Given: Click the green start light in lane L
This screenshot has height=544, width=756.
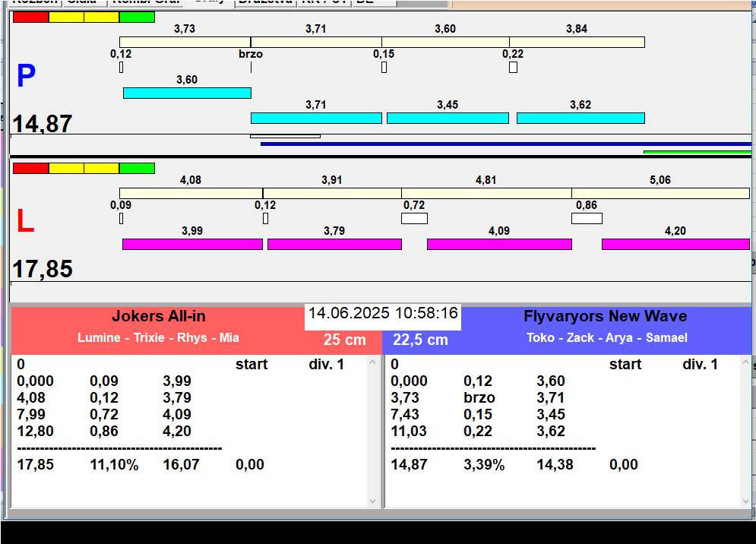Looking at the screenshot, I should [x=137, y=168].
